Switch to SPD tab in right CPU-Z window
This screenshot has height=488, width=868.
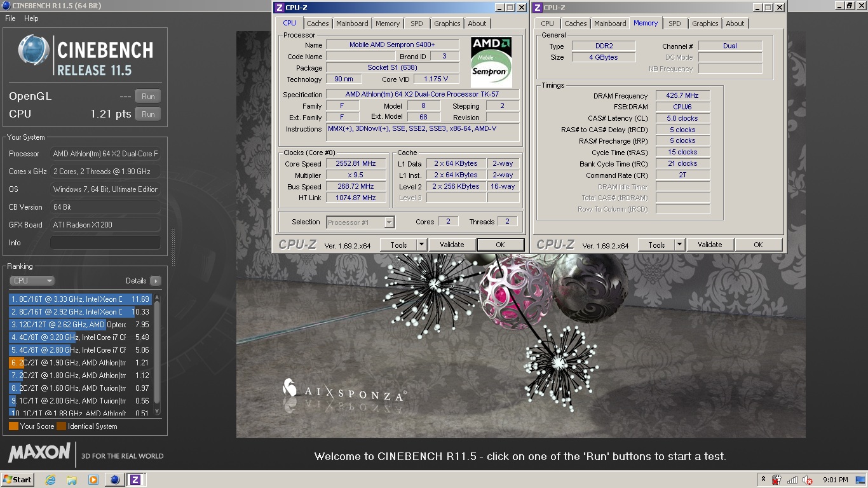[675, 24]
